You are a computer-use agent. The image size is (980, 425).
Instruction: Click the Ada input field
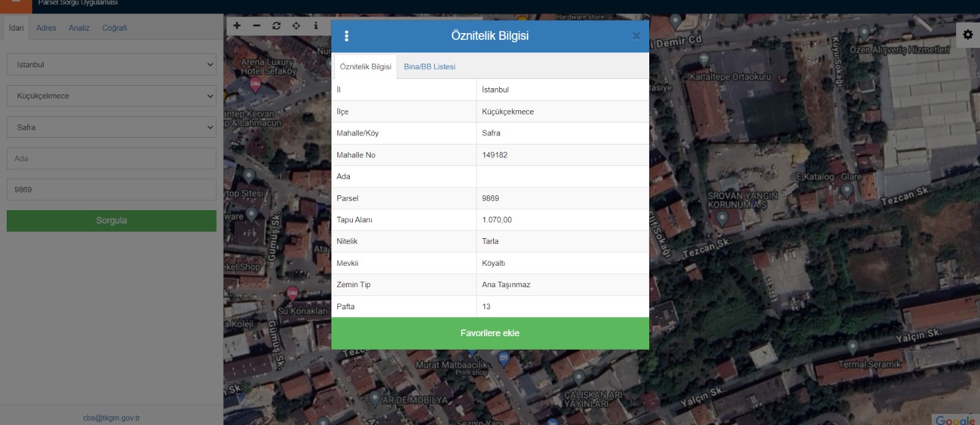pyautogui.click(x=111, y=159)
